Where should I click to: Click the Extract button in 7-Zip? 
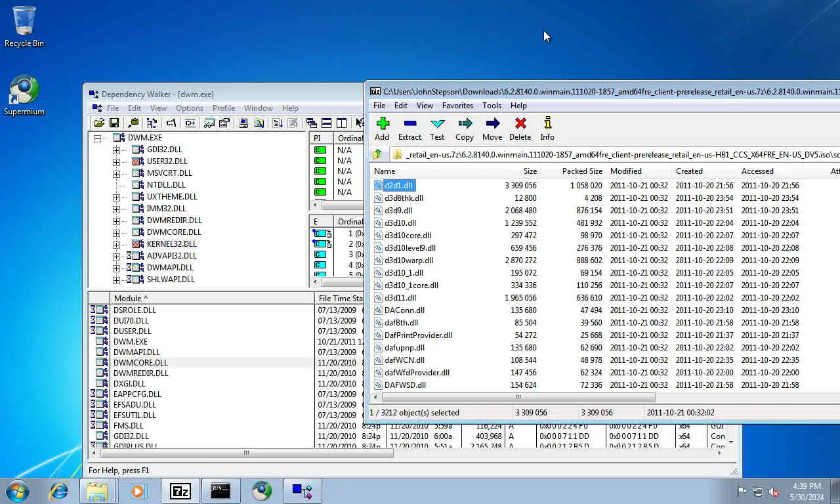point(409,129)
